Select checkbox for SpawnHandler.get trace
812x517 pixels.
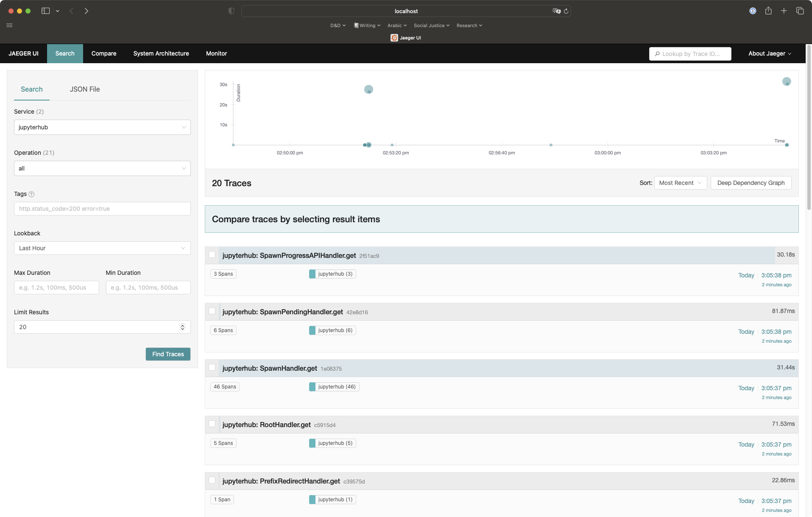click(x=212, y=368)
